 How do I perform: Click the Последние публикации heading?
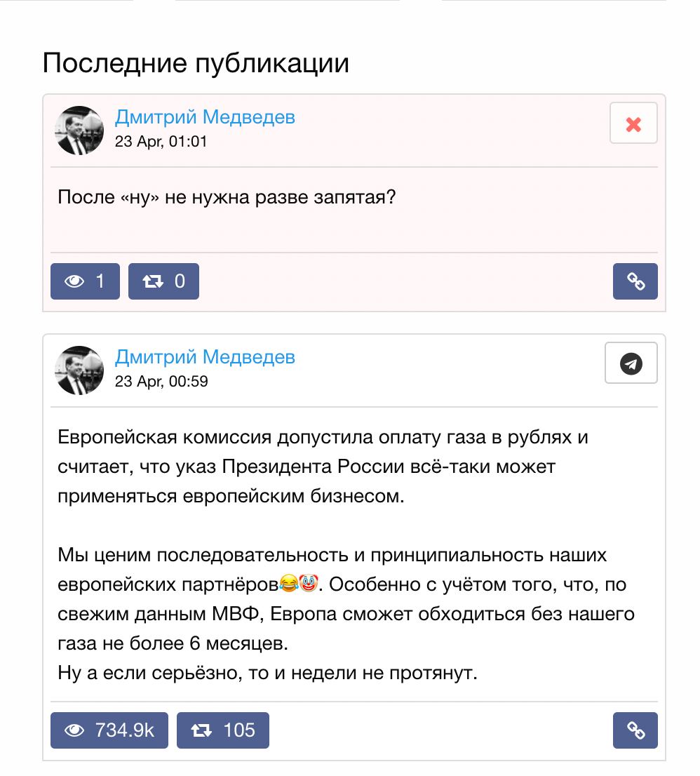[x=196, y=63]
